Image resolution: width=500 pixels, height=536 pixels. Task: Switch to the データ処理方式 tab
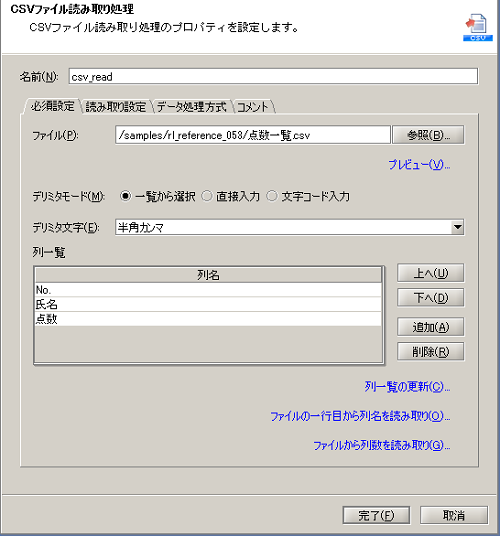coord(191,107)
